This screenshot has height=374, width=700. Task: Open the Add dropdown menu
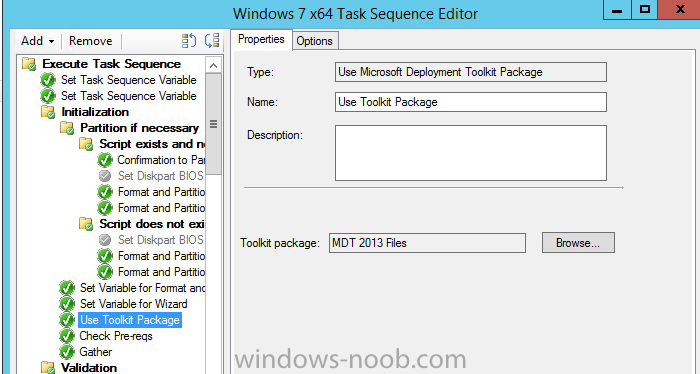pyautogui.click(x=38, y=41)
